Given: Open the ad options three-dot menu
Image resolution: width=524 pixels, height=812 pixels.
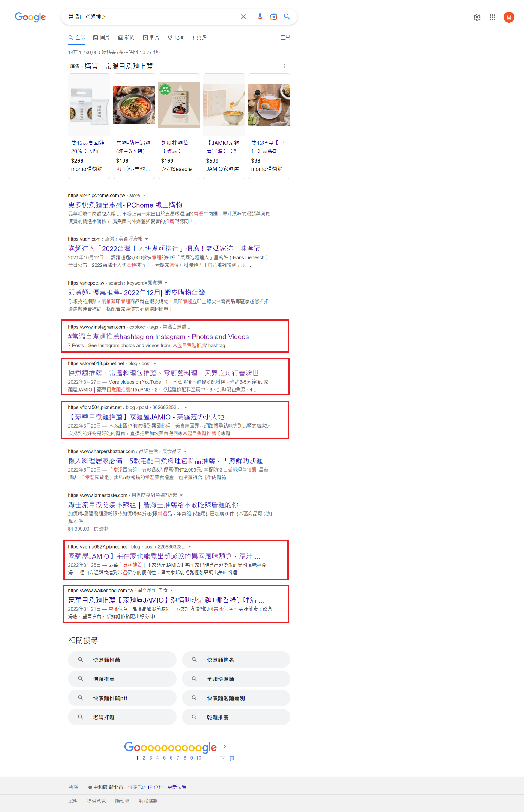Looking at the screenshot, I should 285,66.
